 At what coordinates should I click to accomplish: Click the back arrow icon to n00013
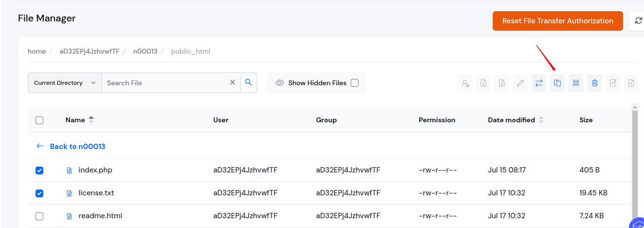point(40,146)
